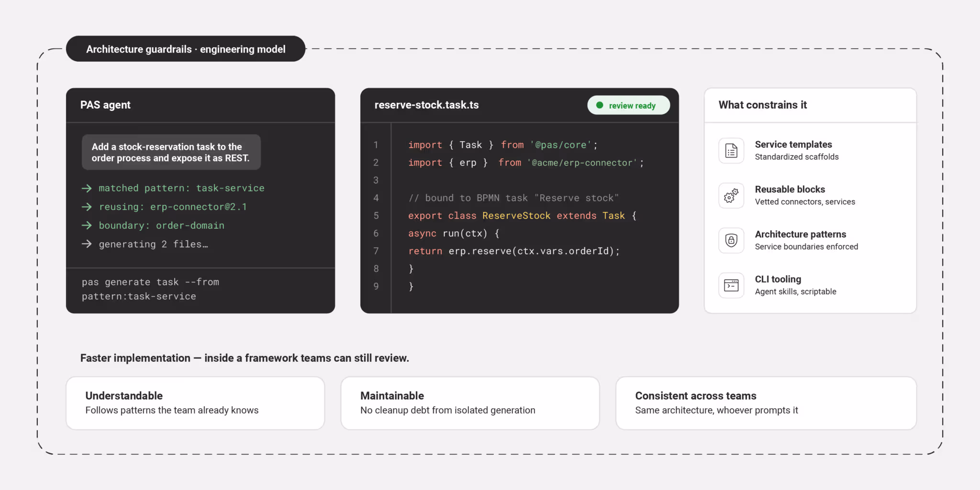Click 'No cleanup debt from isolated generation' text
This screenshot has height=490, width=980.
[447, 411]
